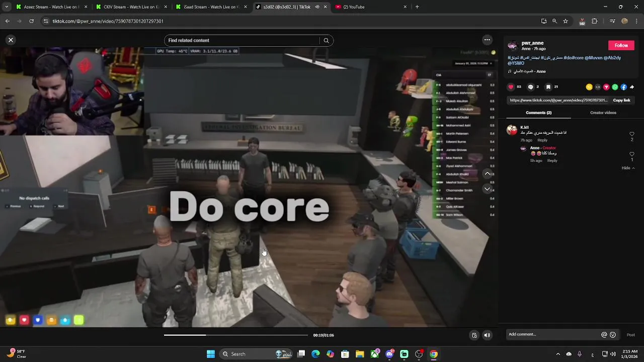Share video to Facebook
The width and height of the screenshot is (644, 362).
tap(623, 87)
